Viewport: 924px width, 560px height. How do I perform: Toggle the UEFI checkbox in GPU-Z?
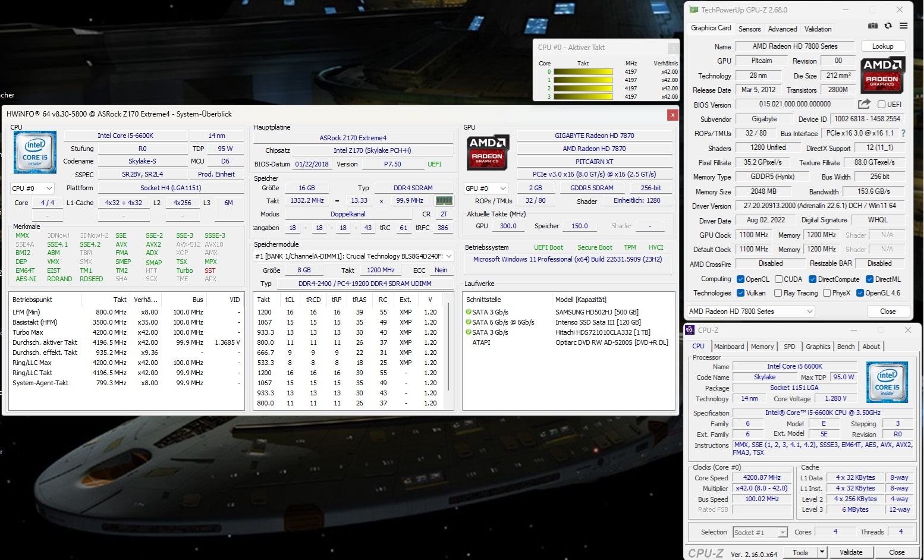click(x=882, y=104)
